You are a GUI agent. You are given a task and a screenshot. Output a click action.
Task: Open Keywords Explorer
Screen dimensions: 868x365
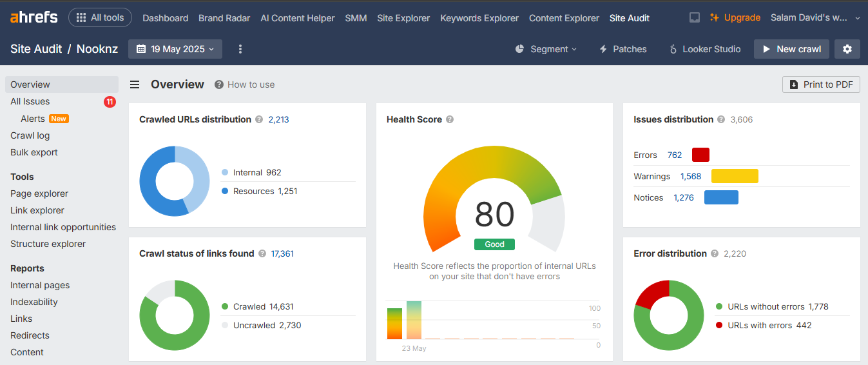[x=479, y=18]
